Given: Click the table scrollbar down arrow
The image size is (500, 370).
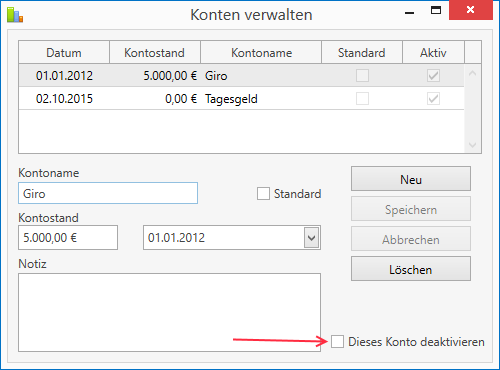Looking at the screenshot, I should [x=472, y=145].
